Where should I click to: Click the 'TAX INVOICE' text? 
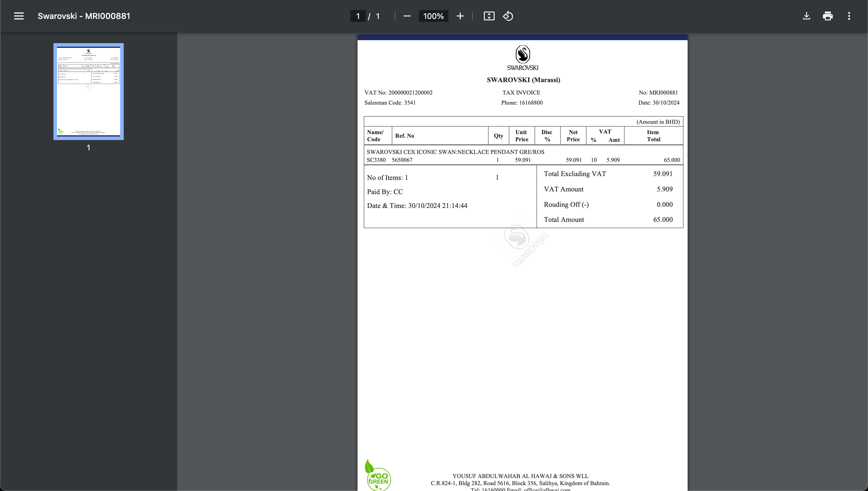521,92
